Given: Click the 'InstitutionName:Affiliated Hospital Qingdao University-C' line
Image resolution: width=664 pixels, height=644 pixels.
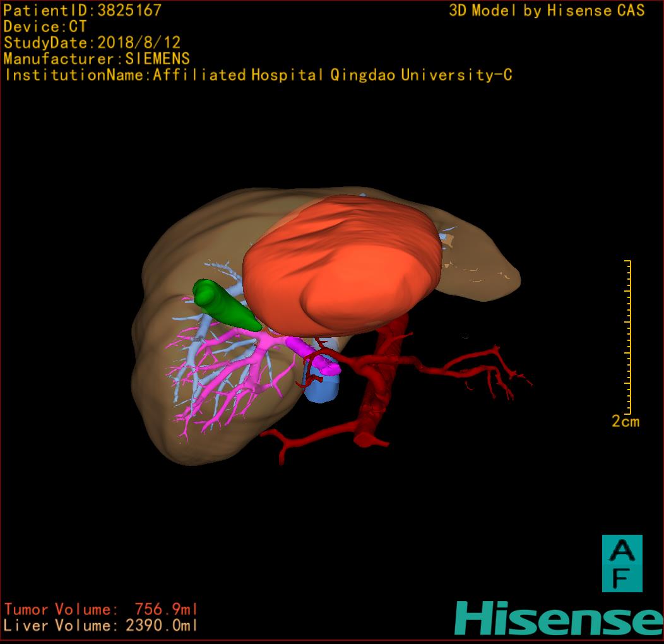Looking at the screenshot, I should (258, 75).
